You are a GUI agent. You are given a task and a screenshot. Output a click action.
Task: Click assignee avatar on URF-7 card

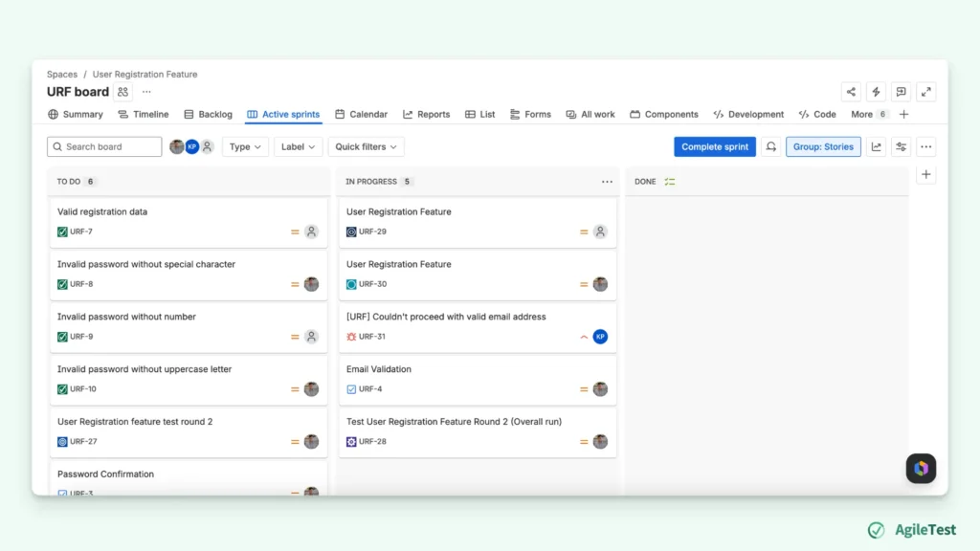pos(311,231)
